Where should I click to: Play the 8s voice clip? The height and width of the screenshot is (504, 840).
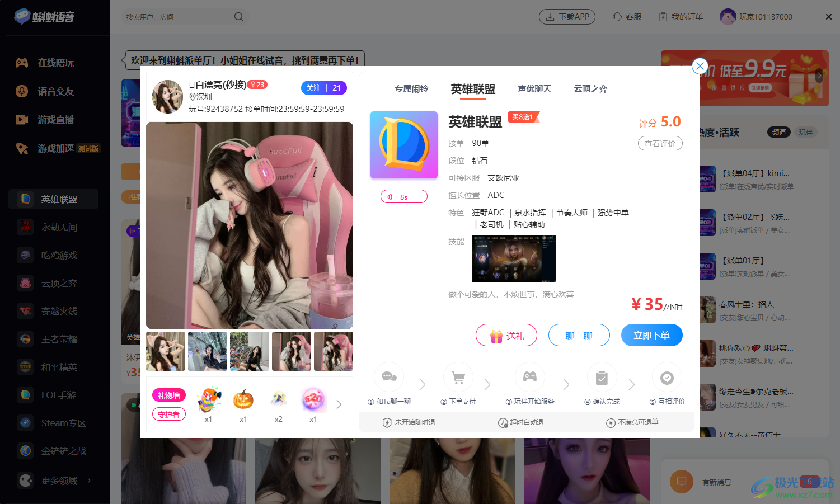click(x=404, y=196)
